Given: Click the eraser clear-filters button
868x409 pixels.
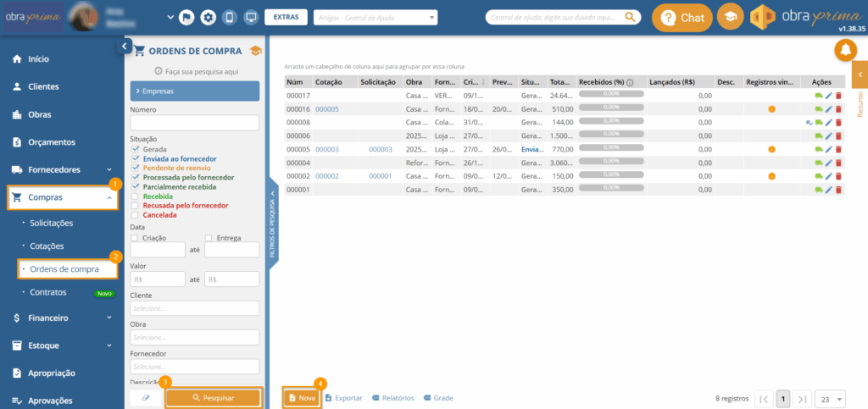Looking at the screenshot, I should click(145, 397).
